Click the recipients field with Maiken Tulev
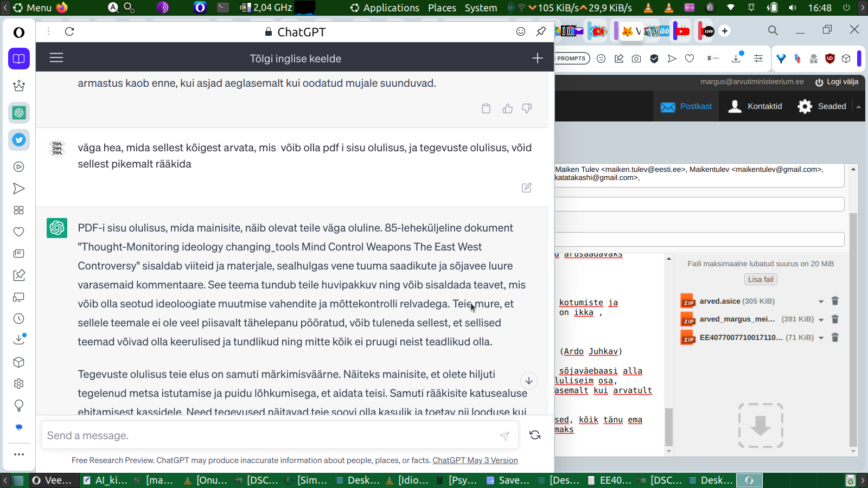Viewport: 868px width, 488px height. (699, 175)
